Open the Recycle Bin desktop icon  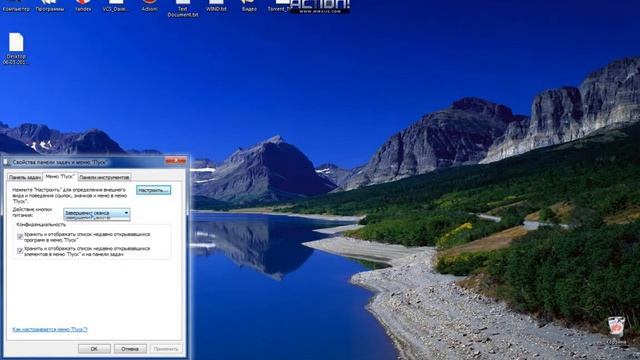[616, 329]
